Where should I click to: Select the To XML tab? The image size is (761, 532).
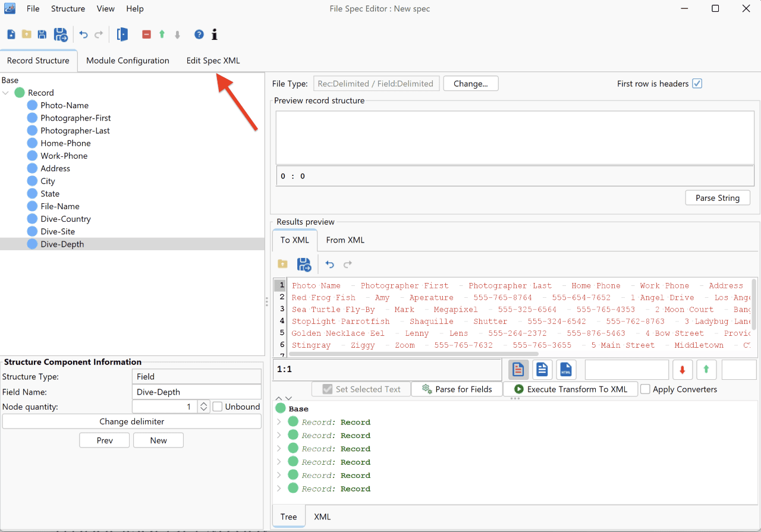[295, 240]
